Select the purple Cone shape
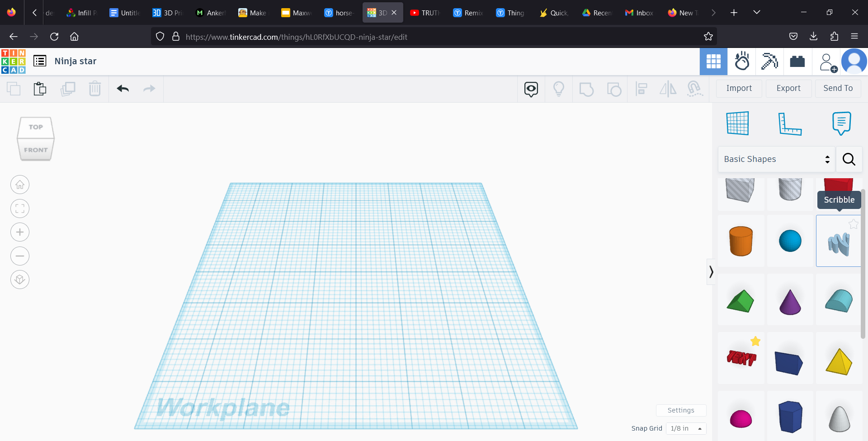The height and width of the screenshot is (441, 868). pyautogui.click(x=790, y=300)
